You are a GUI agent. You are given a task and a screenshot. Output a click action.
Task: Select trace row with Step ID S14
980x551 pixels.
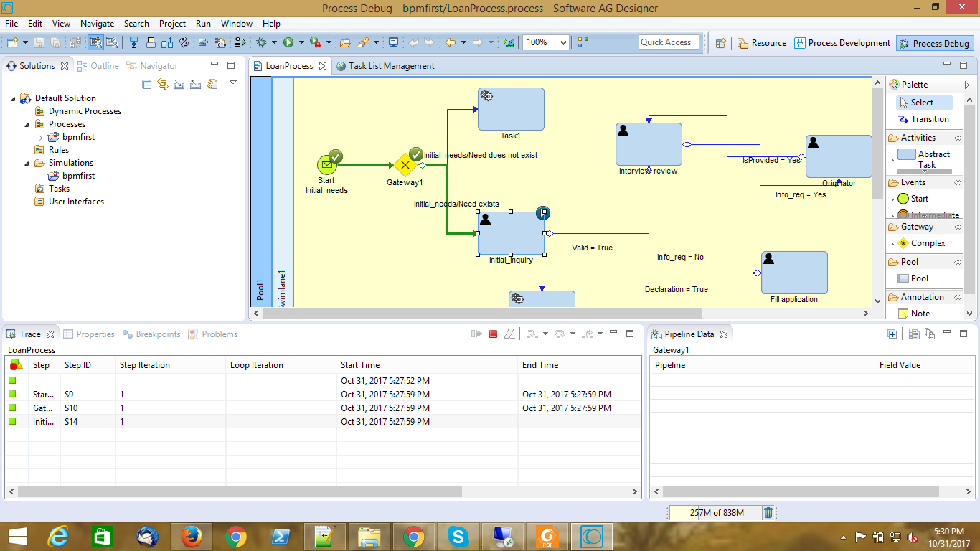[324, 422]
